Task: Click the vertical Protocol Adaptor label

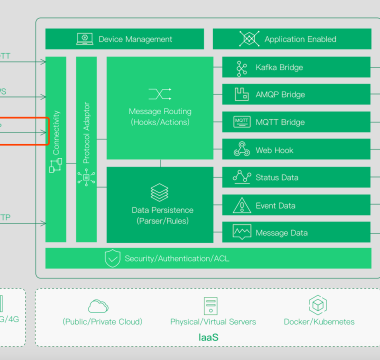Action: (86, 133)
